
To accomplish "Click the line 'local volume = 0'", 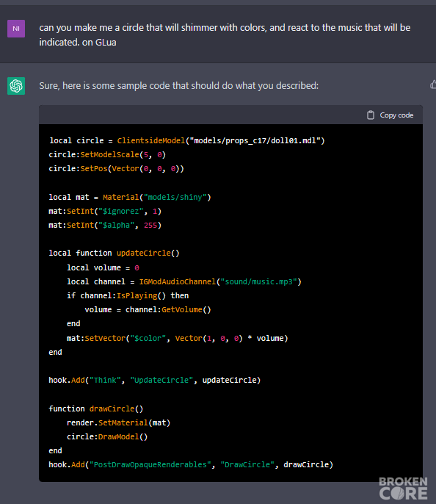I will [x=103, y=267].
